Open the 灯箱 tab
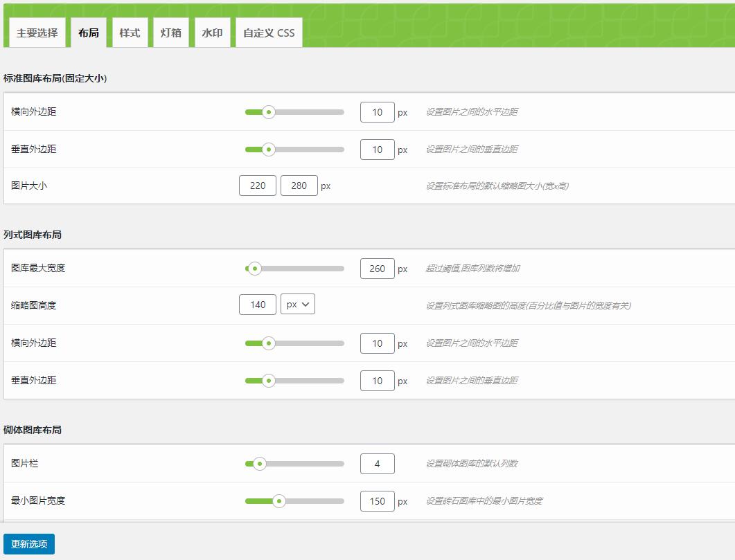This screenshot has height=560, width=735. click(170, 33)
